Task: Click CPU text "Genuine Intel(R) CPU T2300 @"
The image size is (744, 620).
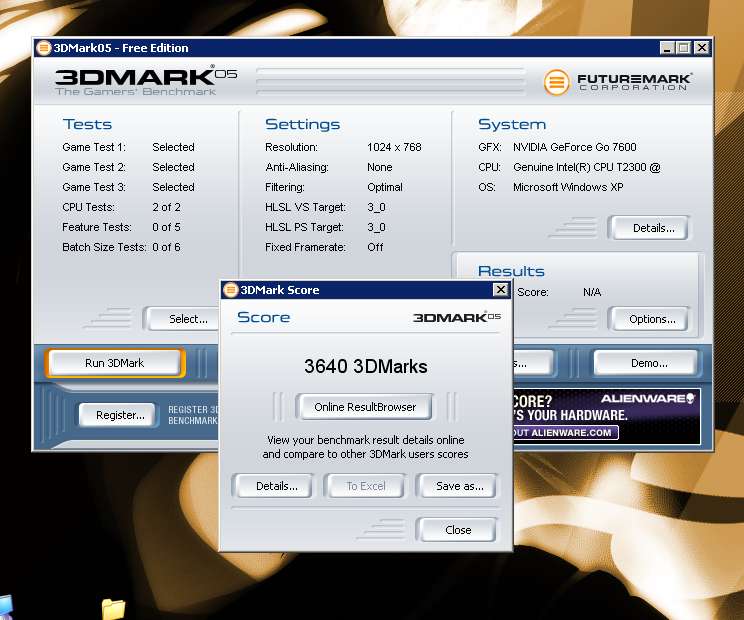Action: click(x=586, y=167)
